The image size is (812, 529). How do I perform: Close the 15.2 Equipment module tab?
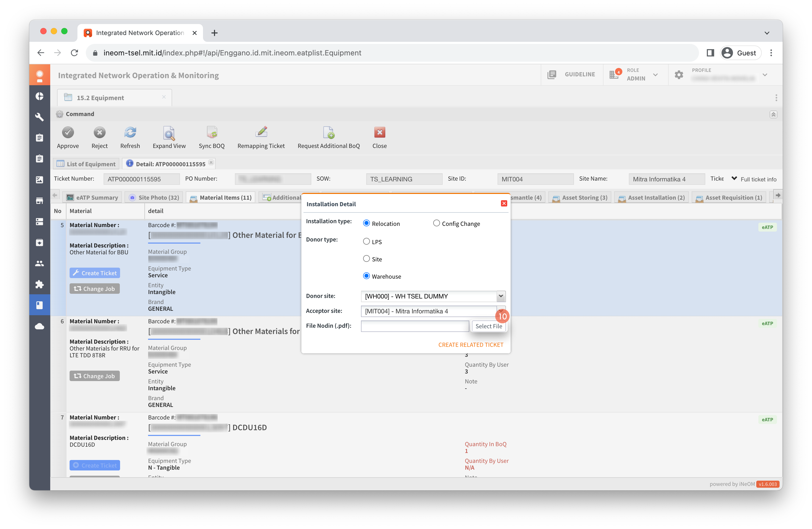click(164, 97)
